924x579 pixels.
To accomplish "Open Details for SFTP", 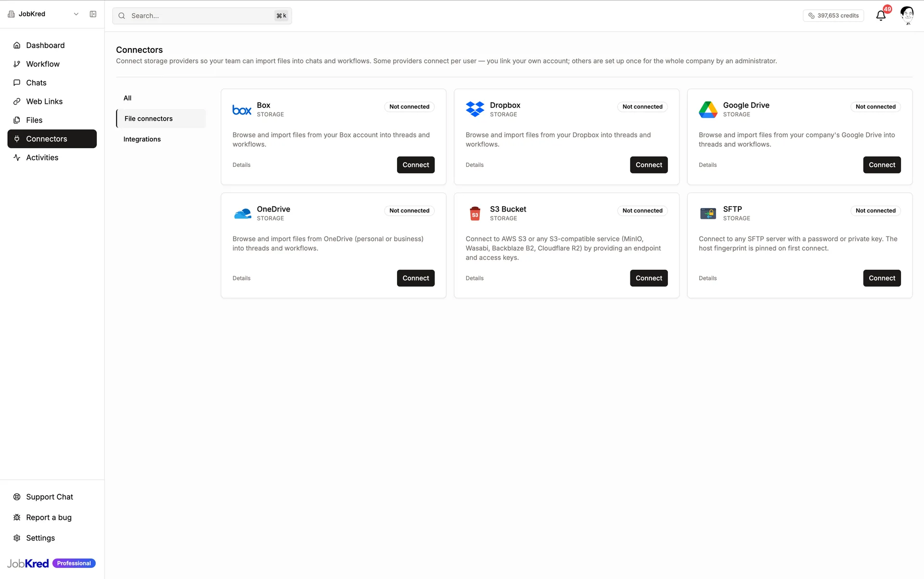I will (707, 278).
